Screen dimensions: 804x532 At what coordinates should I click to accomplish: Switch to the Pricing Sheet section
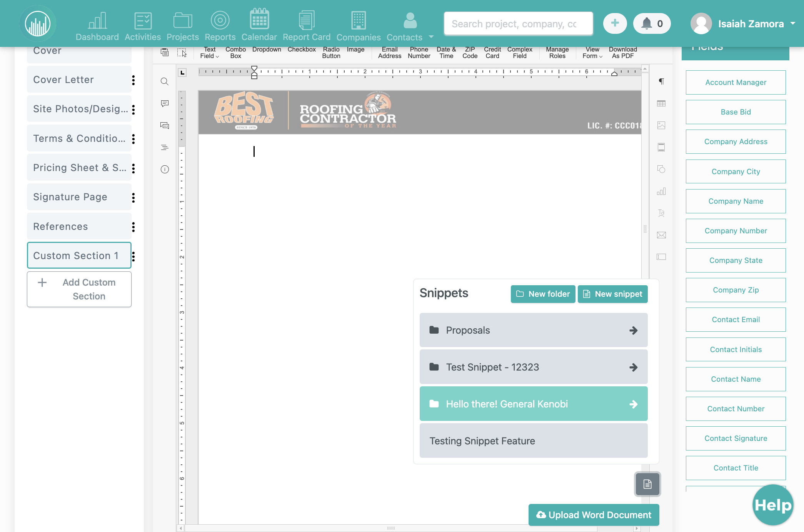coord(79,168)
